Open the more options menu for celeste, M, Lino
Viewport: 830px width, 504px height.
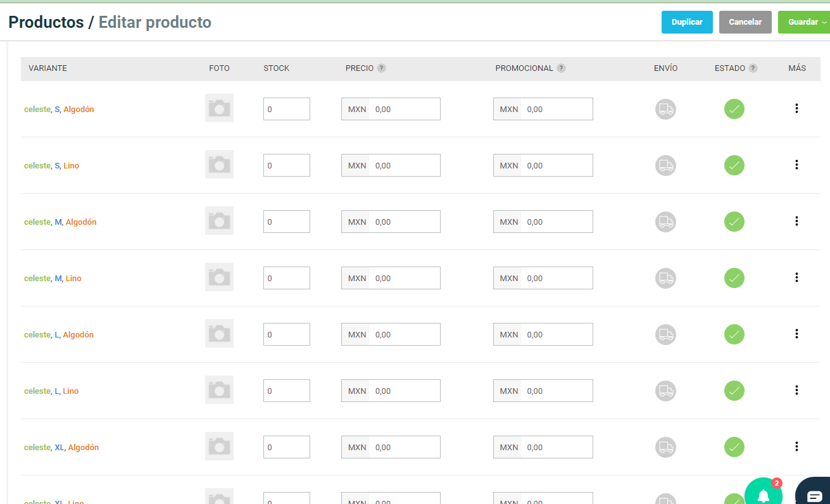pos(796,277)
